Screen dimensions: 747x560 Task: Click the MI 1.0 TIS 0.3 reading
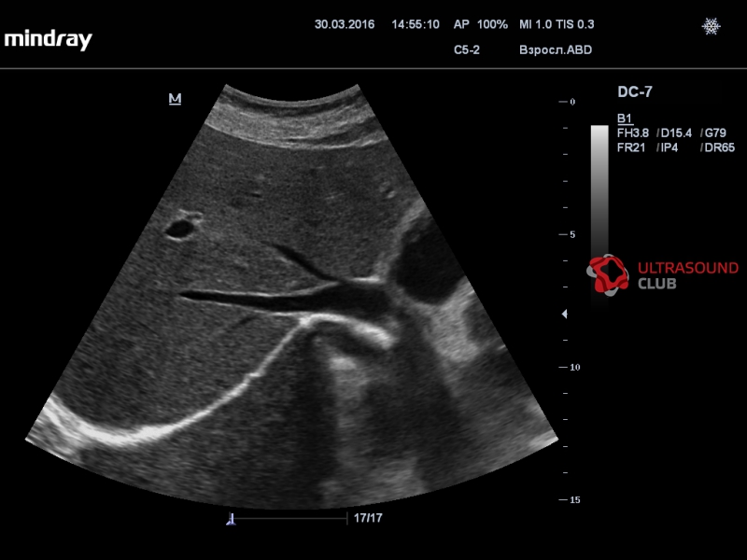[x=557, y=24]
